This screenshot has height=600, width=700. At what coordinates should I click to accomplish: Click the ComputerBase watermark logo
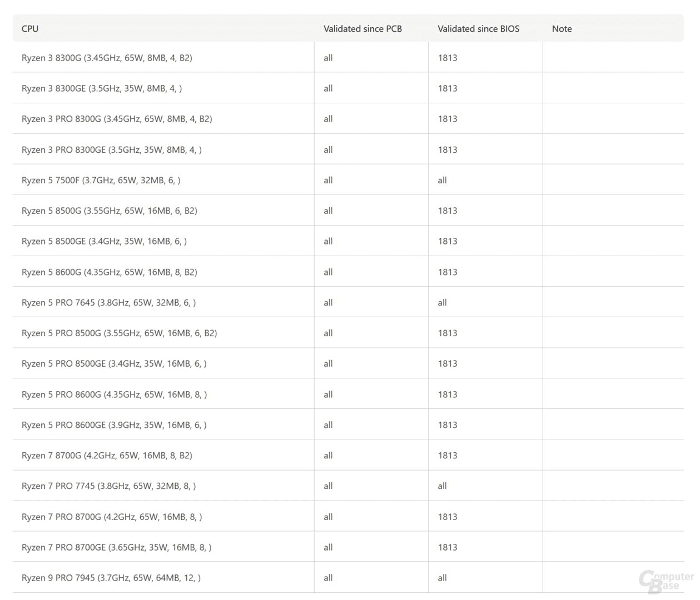pos(666,581)
